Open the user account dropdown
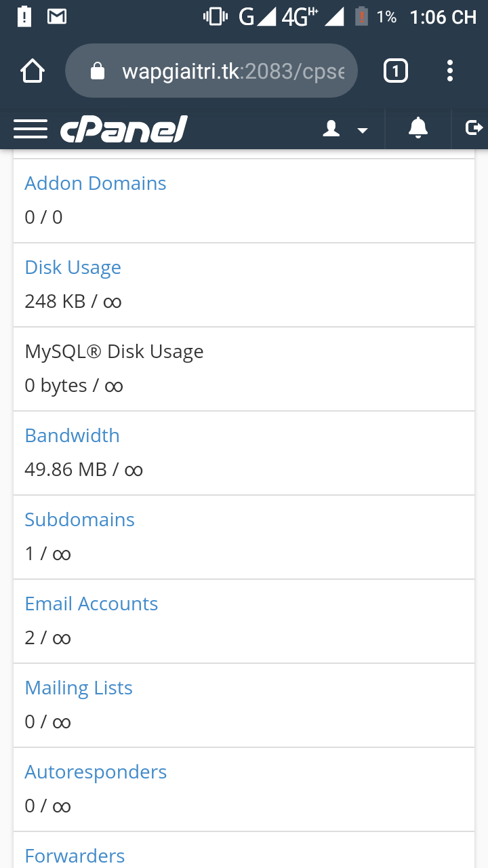The height and width of the screenshot is (868, 488). pos(345,129)
